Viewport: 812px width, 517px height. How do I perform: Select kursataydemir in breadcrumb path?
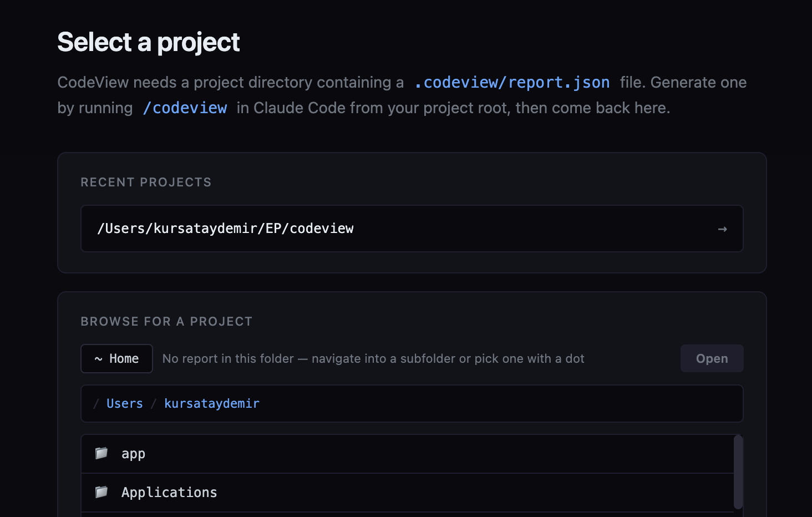pyautogui.click(x=212, y=404)
